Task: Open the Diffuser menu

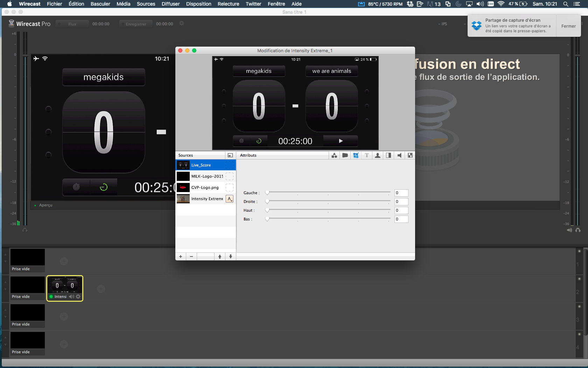Action: [170, 4]
